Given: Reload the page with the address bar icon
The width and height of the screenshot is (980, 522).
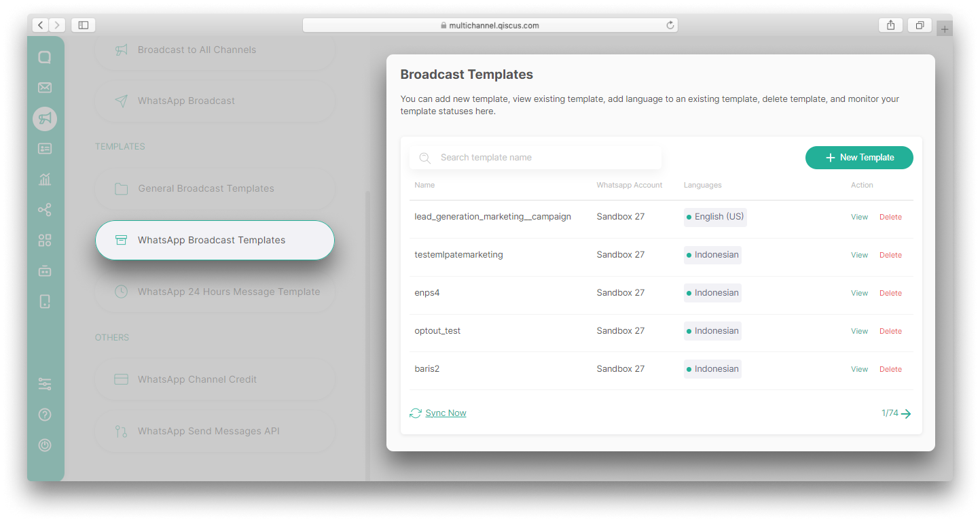Looking at the screenshot, I should click(670, 25).
